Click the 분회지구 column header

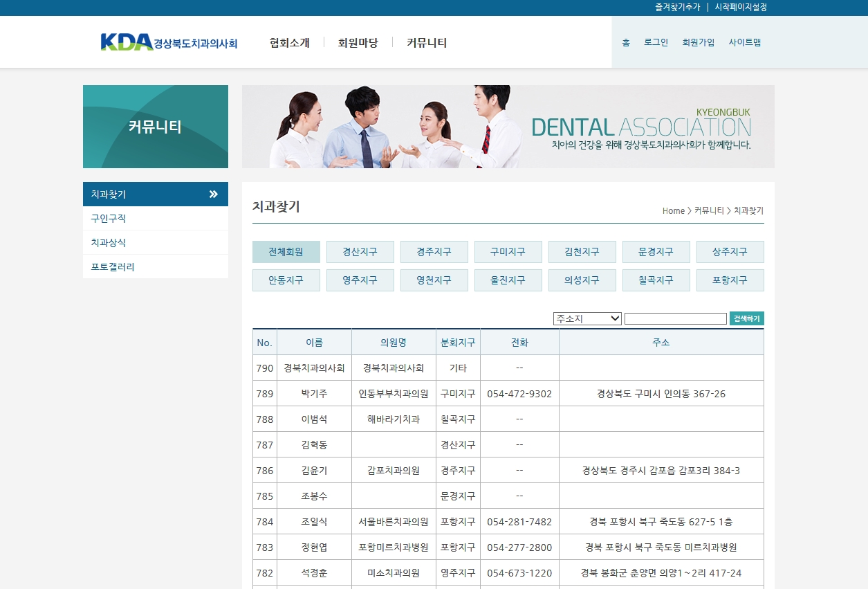[458, 343]
